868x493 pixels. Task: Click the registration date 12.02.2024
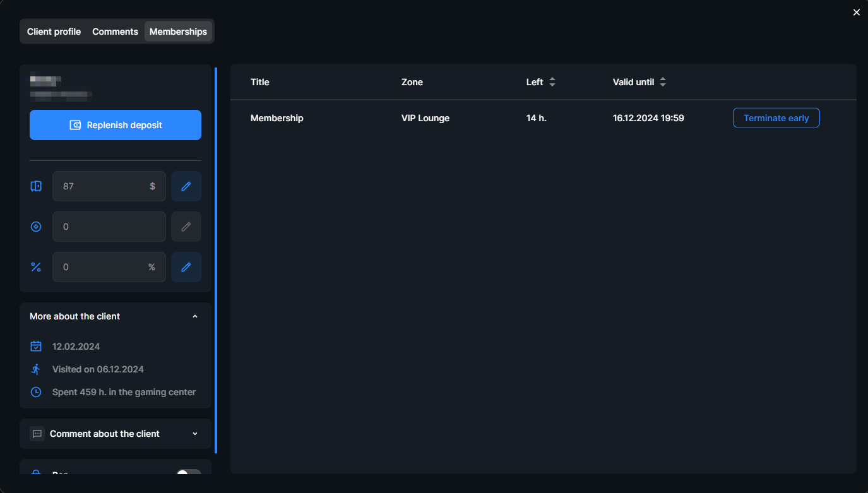(x=76, y=347)
